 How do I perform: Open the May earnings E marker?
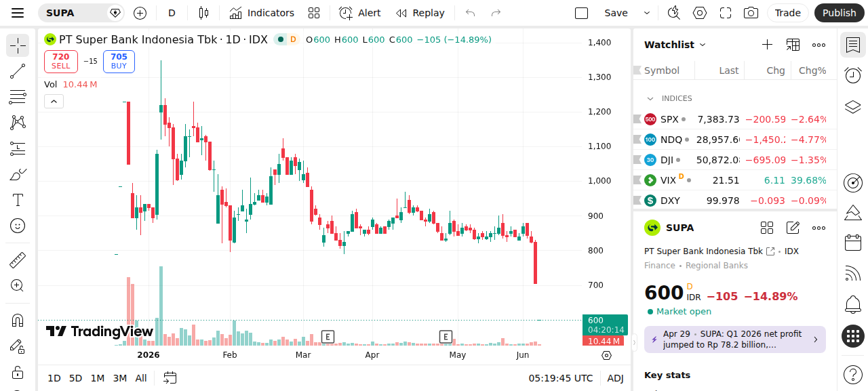point(446,336)
